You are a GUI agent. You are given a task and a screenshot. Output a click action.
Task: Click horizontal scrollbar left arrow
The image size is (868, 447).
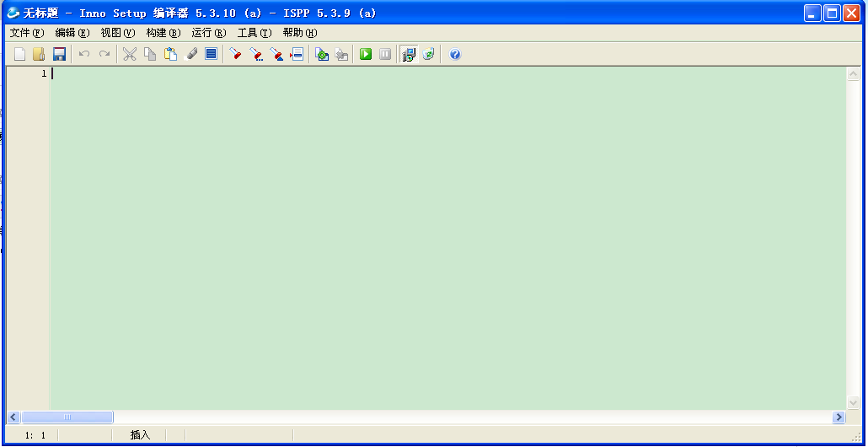pos(13,417)
